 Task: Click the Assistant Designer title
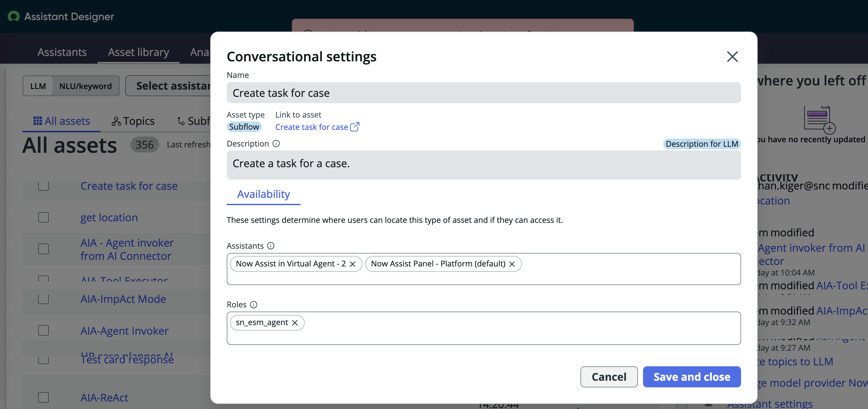tap(69, 16)
